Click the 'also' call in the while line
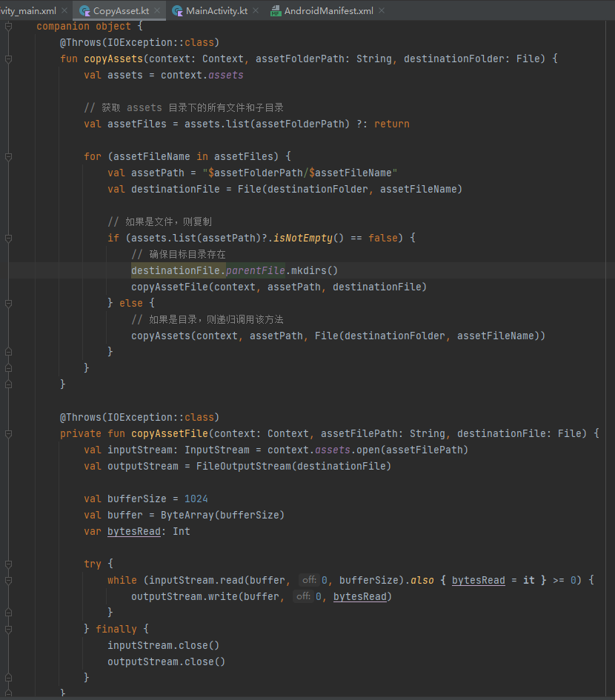This screenshot has height=700, width=615. tap(422, 580)
